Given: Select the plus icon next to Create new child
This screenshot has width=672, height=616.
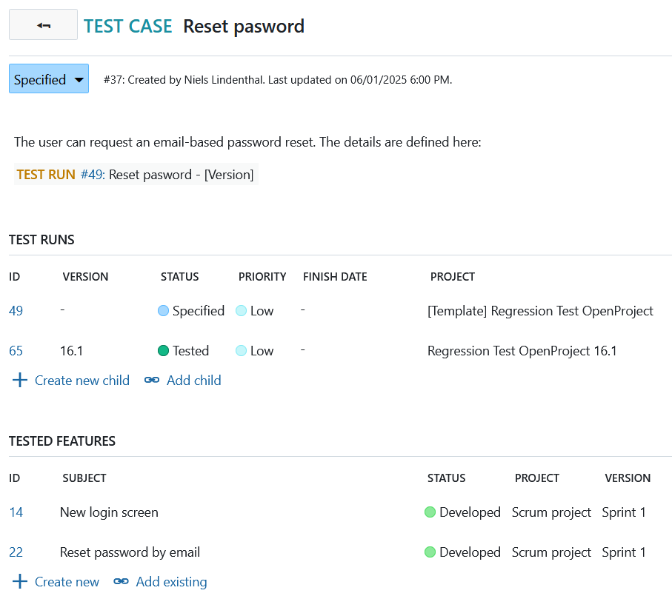Looking at the screenshot, I should coord(19,380).
